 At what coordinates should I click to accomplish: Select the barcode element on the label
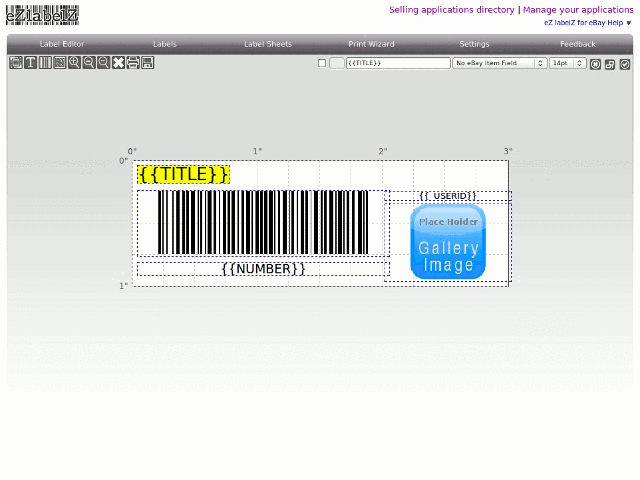(263, 223)
